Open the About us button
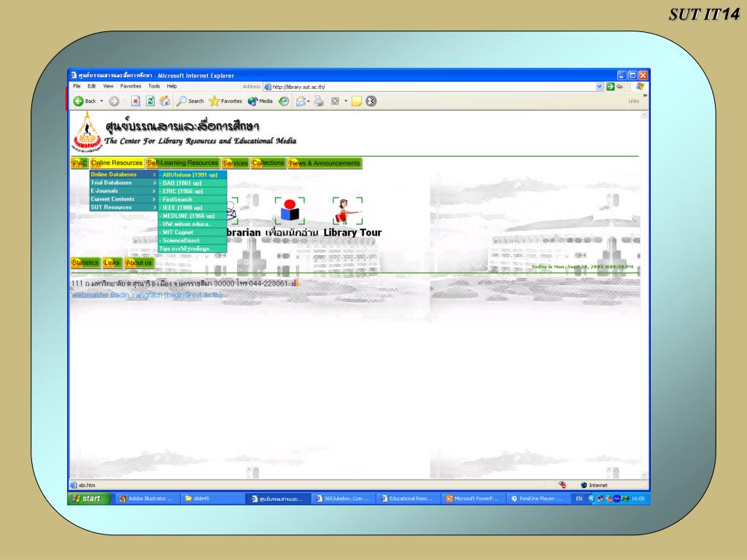This screenshot has height=560, width=747. tap(139, 262)
